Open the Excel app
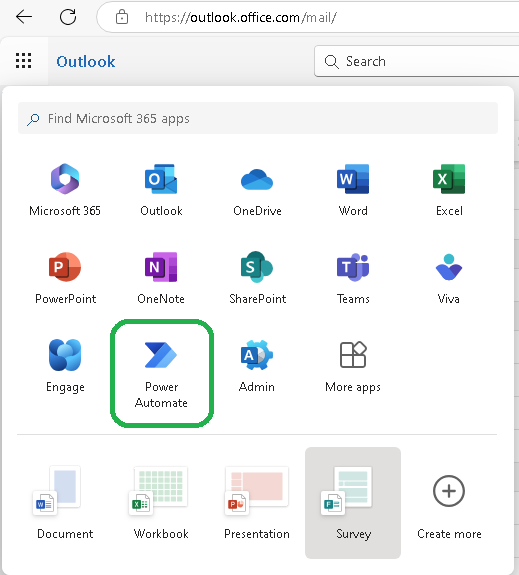The width and height of the screenshot is (519, 575). tap(449, 190)
